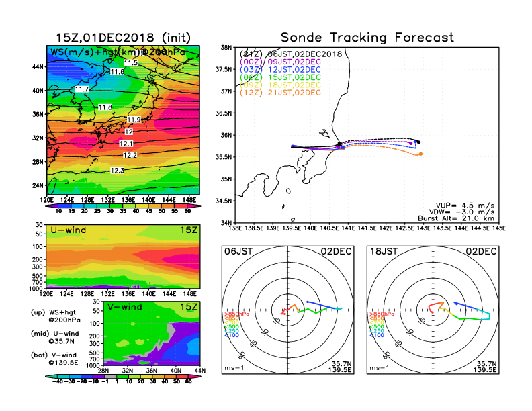The height and width of the screenshot is (411, 532).
Task: Click the '141E' longitude axis label
Action: (348, 228)
